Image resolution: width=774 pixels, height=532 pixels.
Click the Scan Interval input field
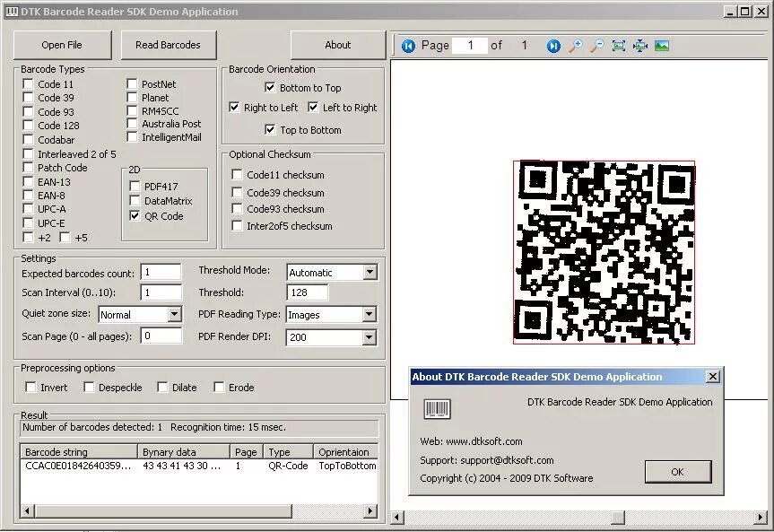click(161, 292)
